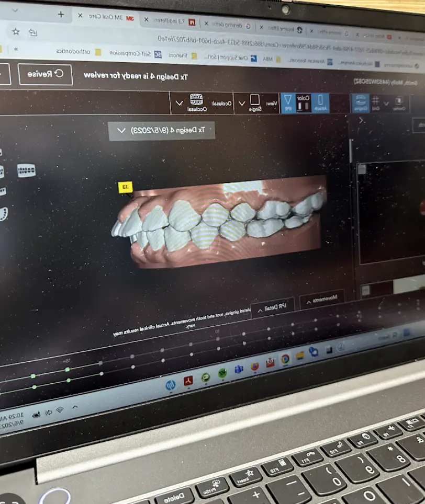Screen dimensions: 425x504
Task: Open the Wi-Fi network tray icon
Action: click(x=60, y=410)
